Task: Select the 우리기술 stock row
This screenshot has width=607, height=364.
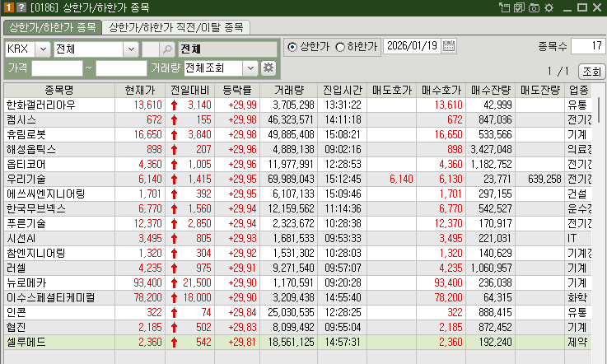Action: click(x=297, y=179)
